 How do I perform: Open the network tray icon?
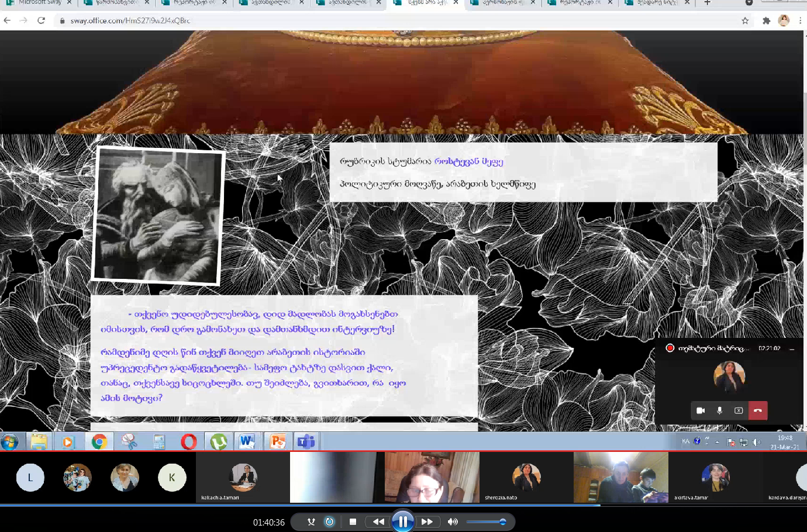743,442
